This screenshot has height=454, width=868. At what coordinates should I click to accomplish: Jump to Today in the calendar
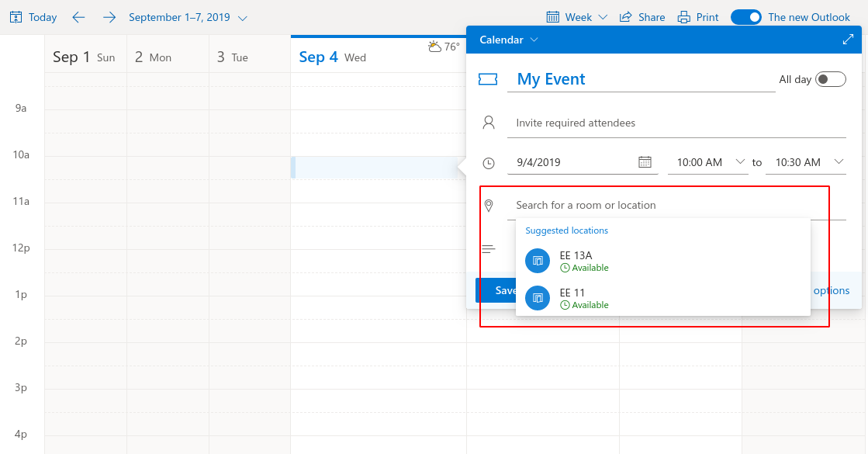tap(33, 17)
